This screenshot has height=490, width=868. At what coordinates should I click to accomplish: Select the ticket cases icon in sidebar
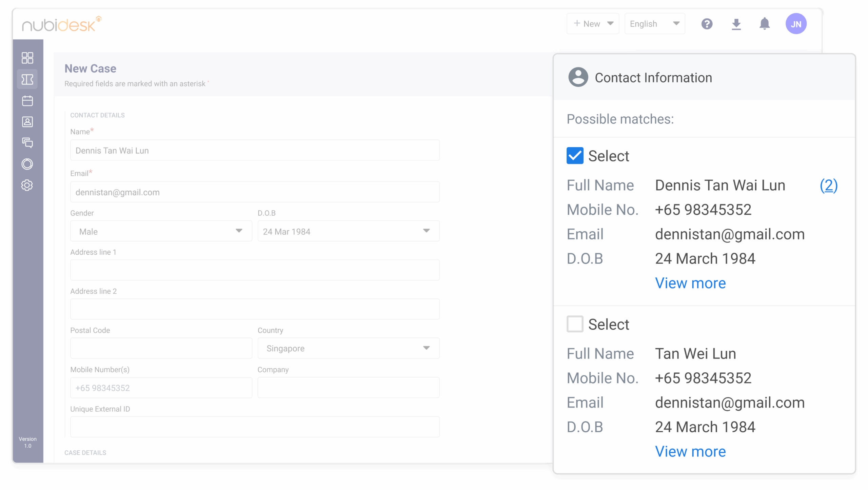27,79
